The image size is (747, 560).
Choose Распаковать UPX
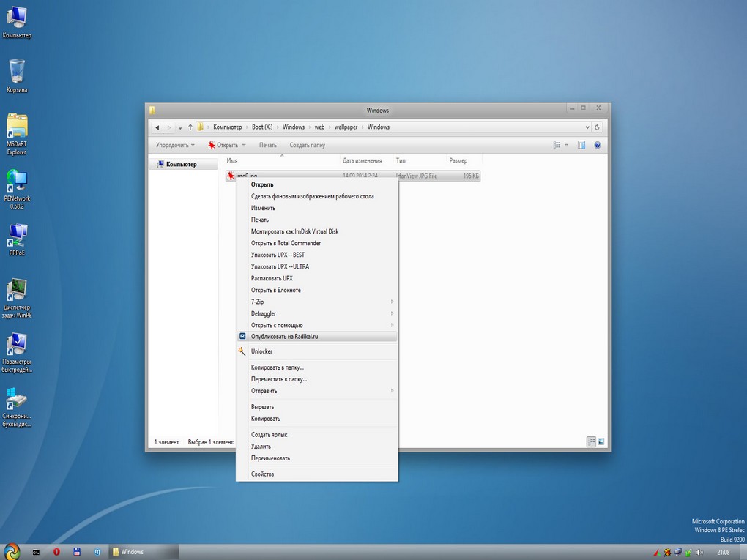(x=317, y=279)
